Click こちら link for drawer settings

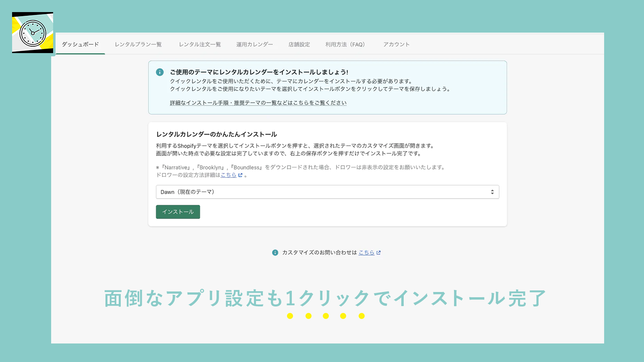(x=229, y=175)
